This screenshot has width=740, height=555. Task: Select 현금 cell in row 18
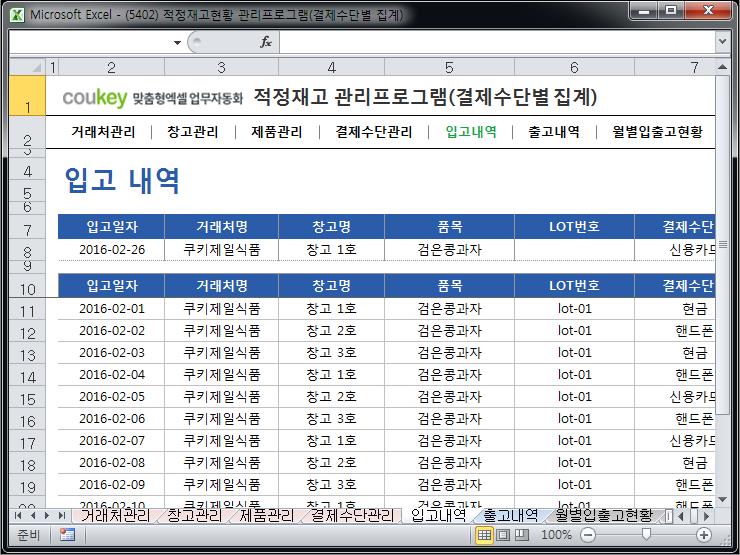coord(675,462)
